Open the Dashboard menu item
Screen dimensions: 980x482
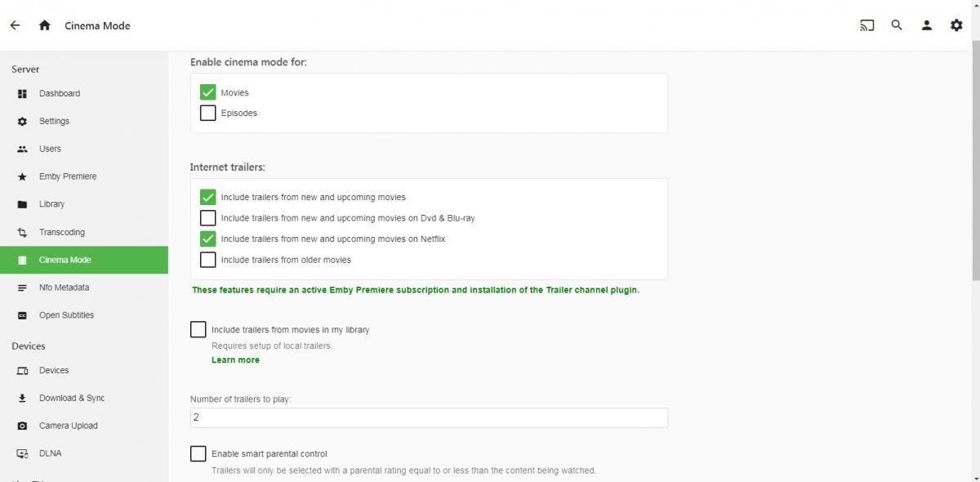coord(60,93)
